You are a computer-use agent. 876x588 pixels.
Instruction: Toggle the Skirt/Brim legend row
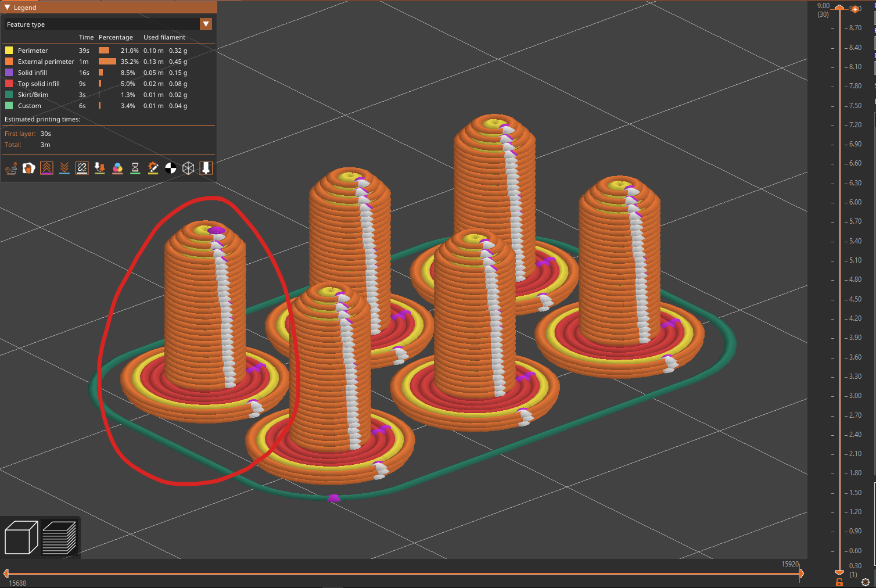coord(109,95)
